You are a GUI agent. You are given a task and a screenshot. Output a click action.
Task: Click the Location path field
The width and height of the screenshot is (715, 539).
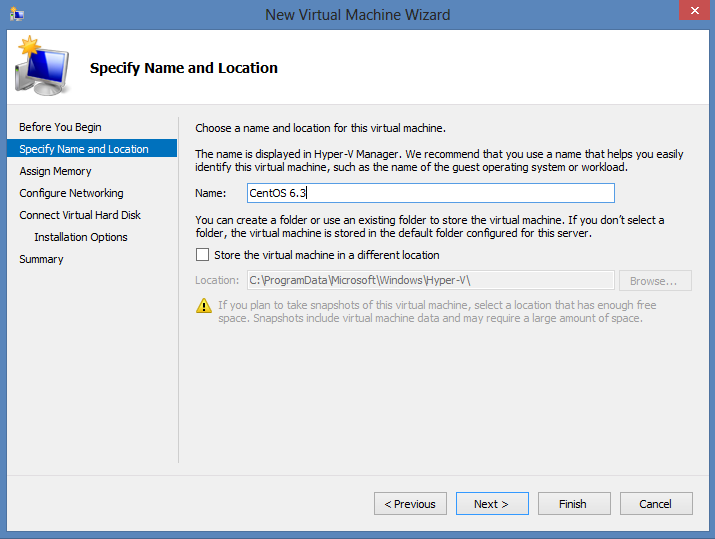pyautogui.click(x=430, y=281)
